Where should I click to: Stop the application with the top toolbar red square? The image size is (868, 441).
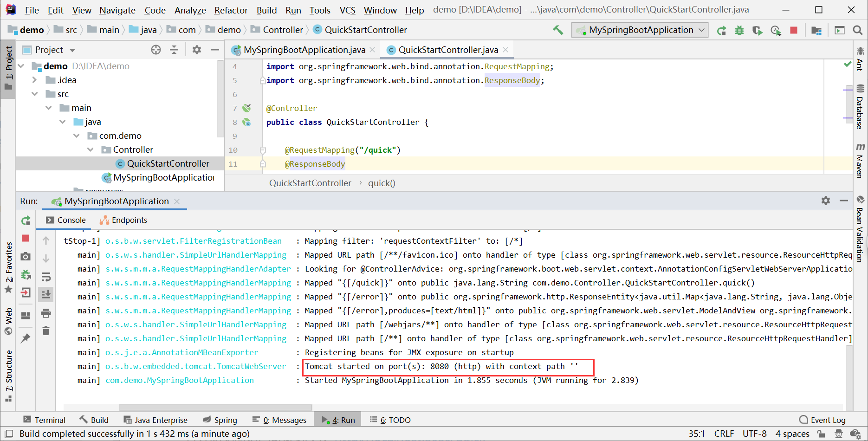tap(794, 30)
